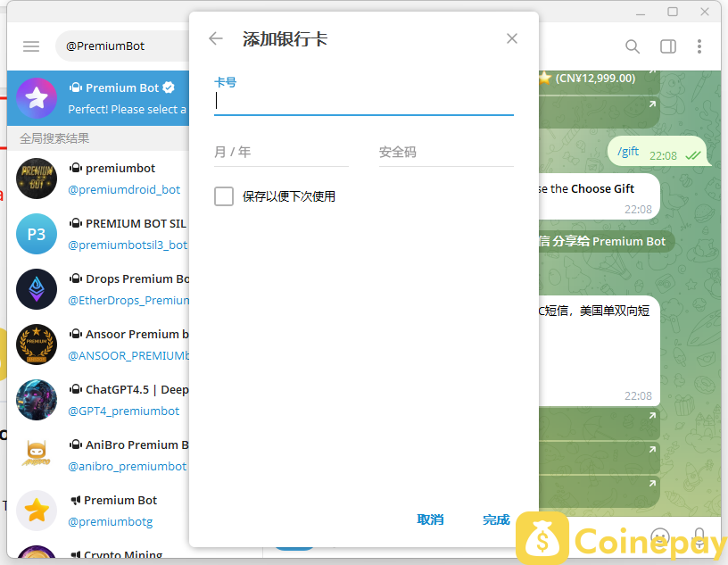Click the verified badge on Premium Bot
The width and height of the screenshot is (728, 565).
pos(169,87)
